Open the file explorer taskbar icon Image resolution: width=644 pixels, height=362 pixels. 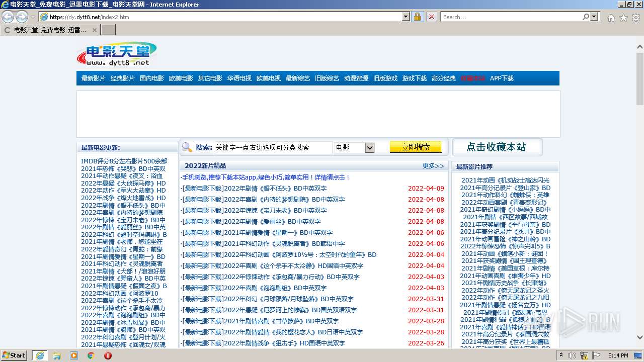[x=57, y=355]
